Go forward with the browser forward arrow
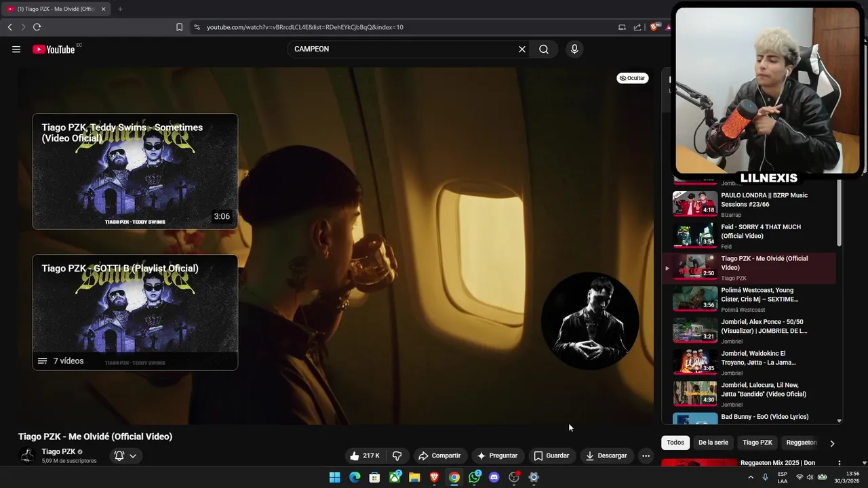The image size is (868, 488). point(23,27)
